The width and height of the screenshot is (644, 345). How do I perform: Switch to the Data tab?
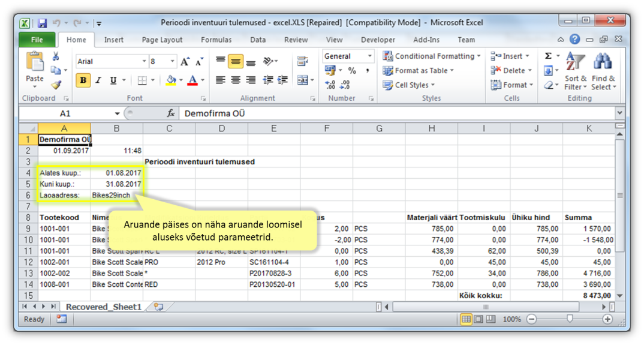(258, 40)
